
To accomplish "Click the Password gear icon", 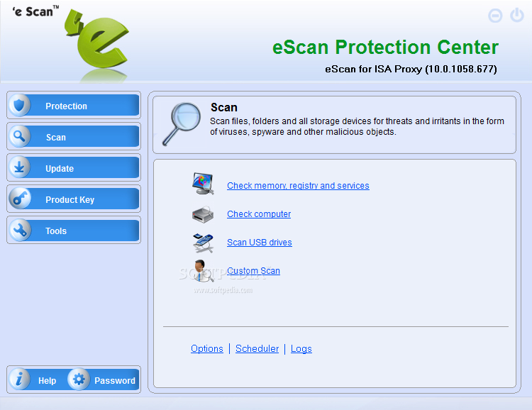I will 79,379.
